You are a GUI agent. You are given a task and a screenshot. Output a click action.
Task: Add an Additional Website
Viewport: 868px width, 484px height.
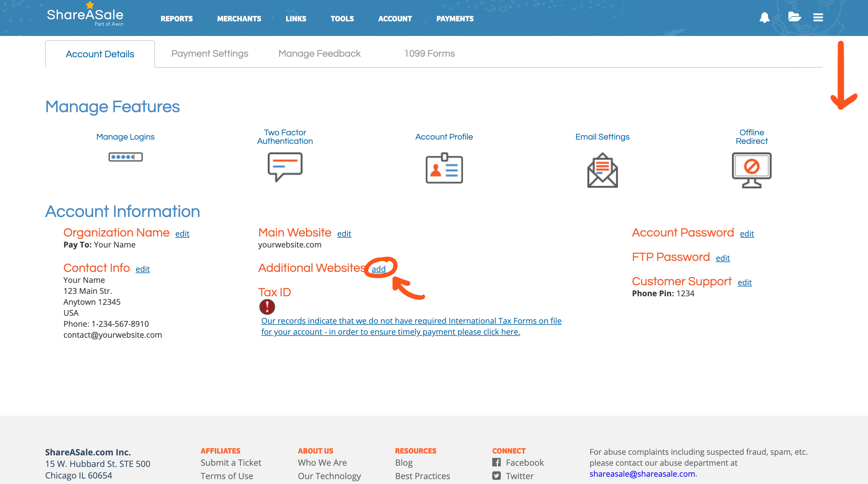pos(378,269)
